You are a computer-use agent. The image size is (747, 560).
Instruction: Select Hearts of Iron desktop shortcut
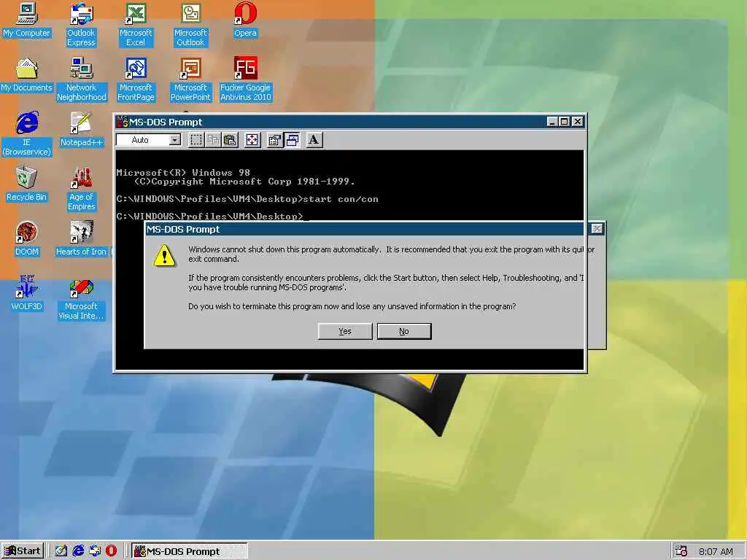[81, 239]
